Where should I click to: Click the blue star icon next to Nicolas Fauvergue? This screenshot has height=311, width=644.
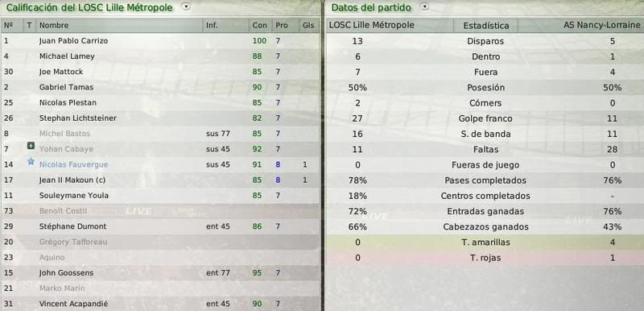[31, 161]
